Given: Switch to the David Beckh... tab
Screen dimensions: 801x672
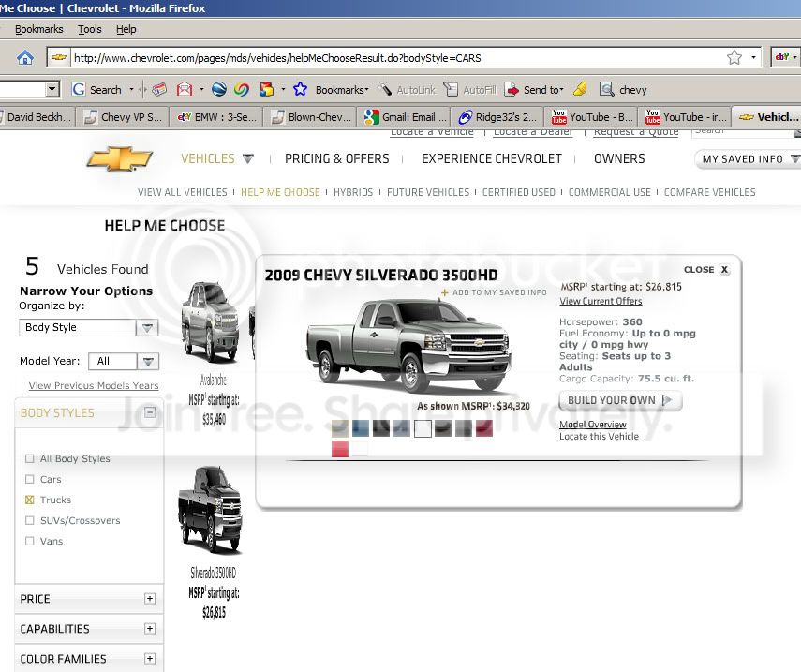Looking at the screenshot, I should click(x=37, y=117).
